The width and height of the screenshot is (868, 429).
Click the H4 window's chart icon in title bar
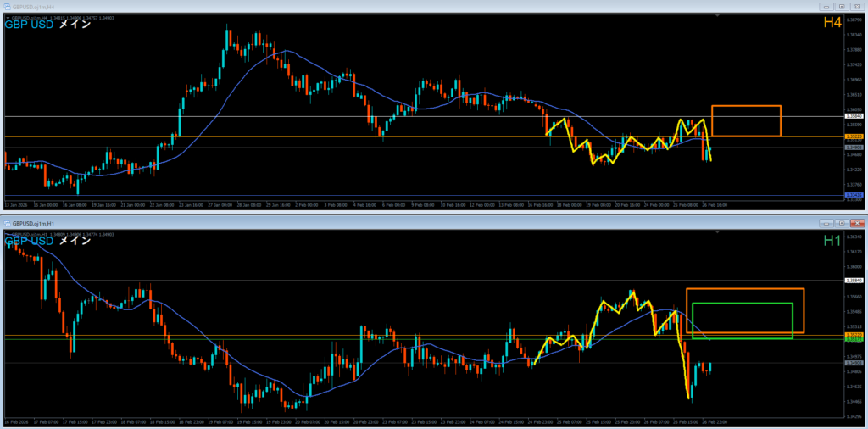click(x=8, y=6)
